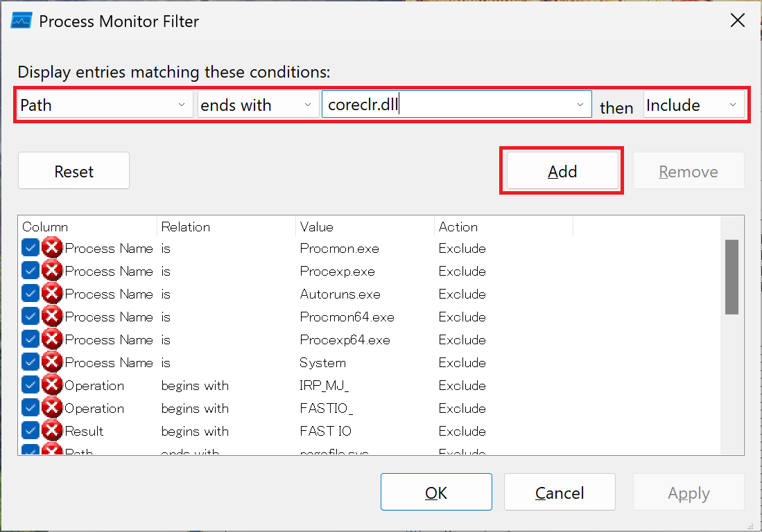Viewport: 762px width, 532px height.
Task: Reset filters to defaults
Action: (74, 171)
